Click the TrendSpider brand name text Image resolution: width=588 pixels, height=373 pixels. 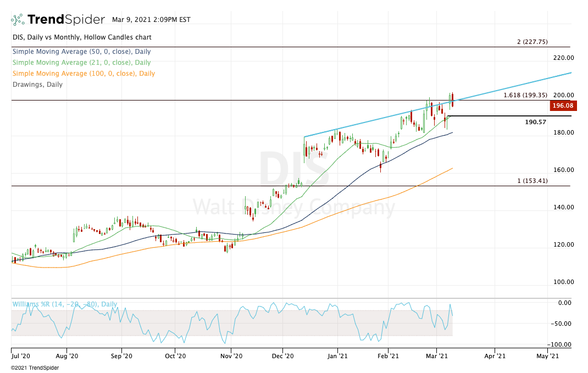(66, 20)
